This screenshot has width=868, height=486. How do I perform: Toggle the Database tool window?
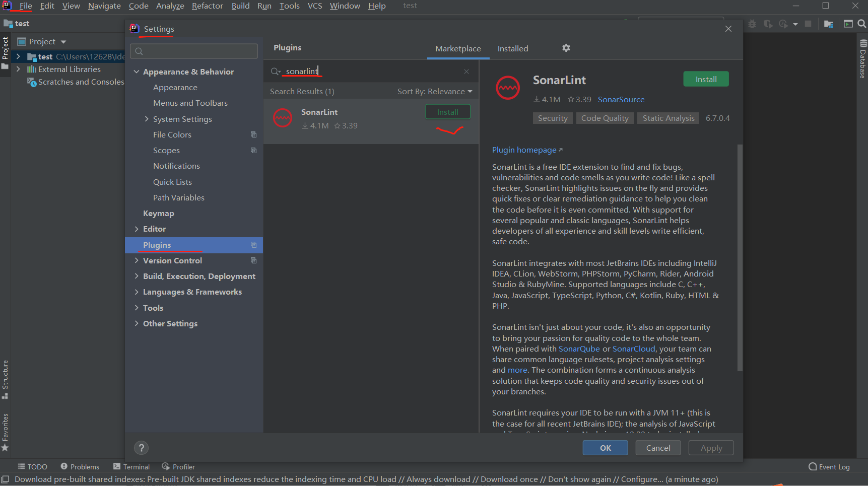pos(862,60)
